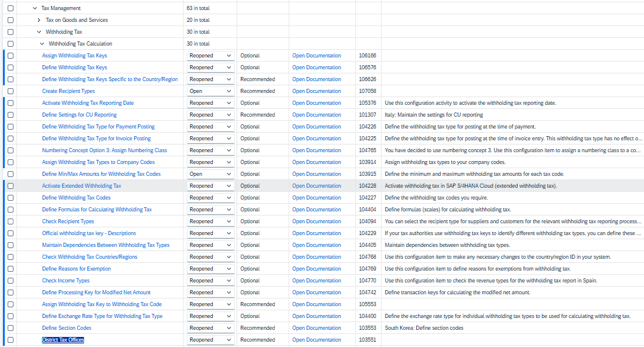The image size is (644, 347).
Task: Open Assign Withholding Tax Types to Company Codes
Action: tap(98, 162)
